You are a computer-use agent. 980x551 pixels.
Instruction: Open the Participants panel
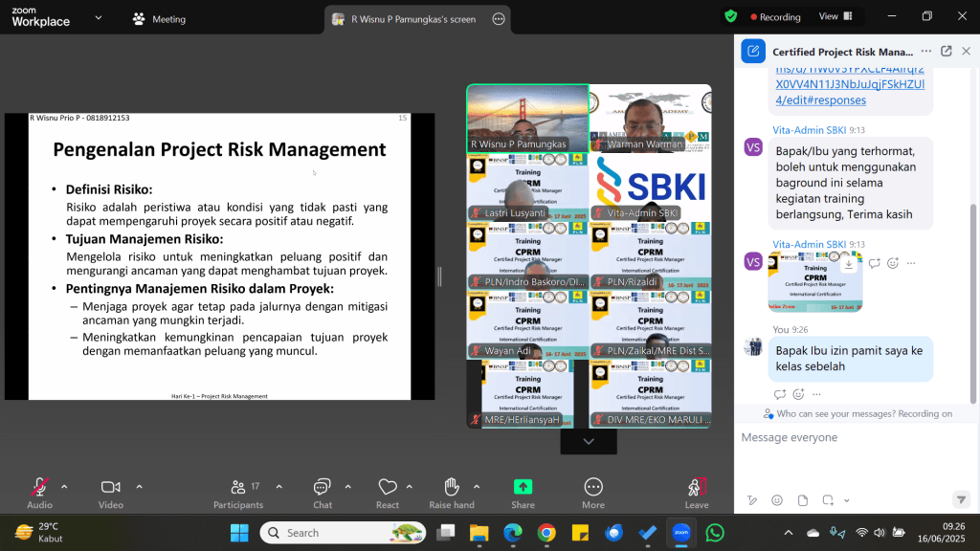coord(238,493)
